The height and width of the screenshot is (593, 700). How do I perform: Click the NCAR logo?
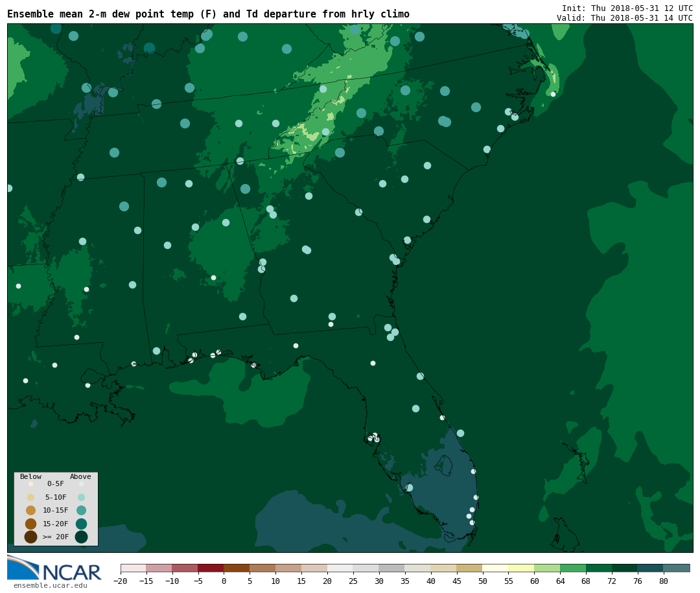54,568
